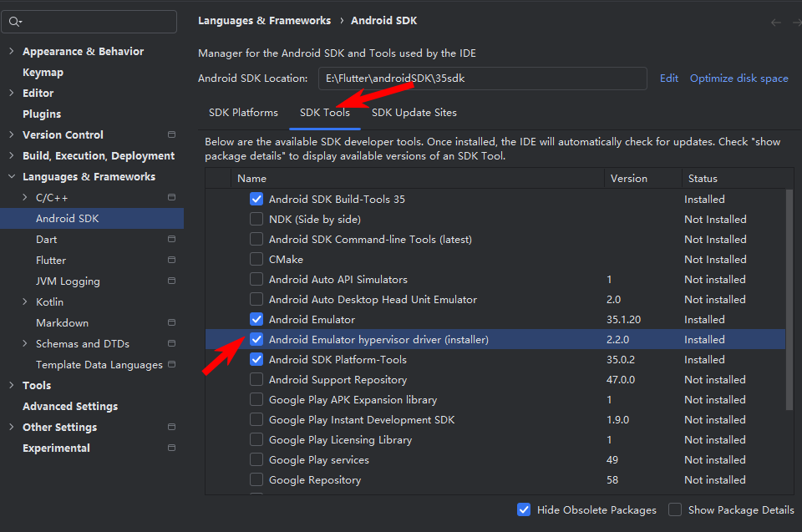Expand Schemas and DTDs node
802x532 pixels.
tap(24, 343)
